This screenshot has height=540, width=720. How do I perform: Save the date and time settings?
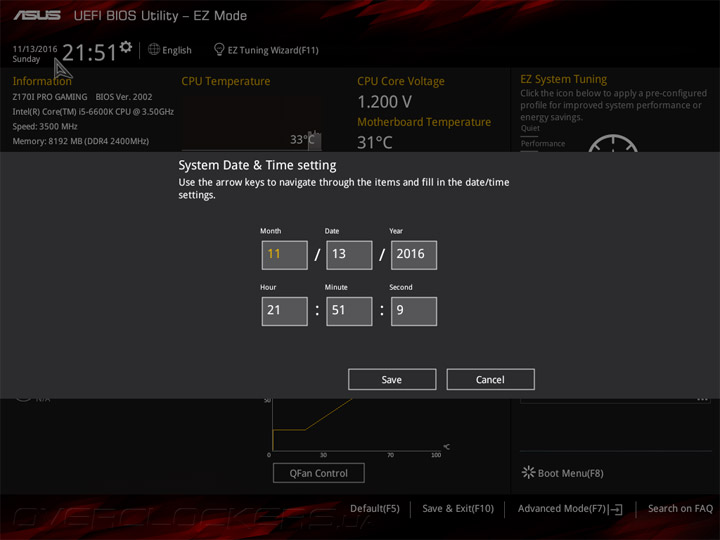(x=392, y=379)
